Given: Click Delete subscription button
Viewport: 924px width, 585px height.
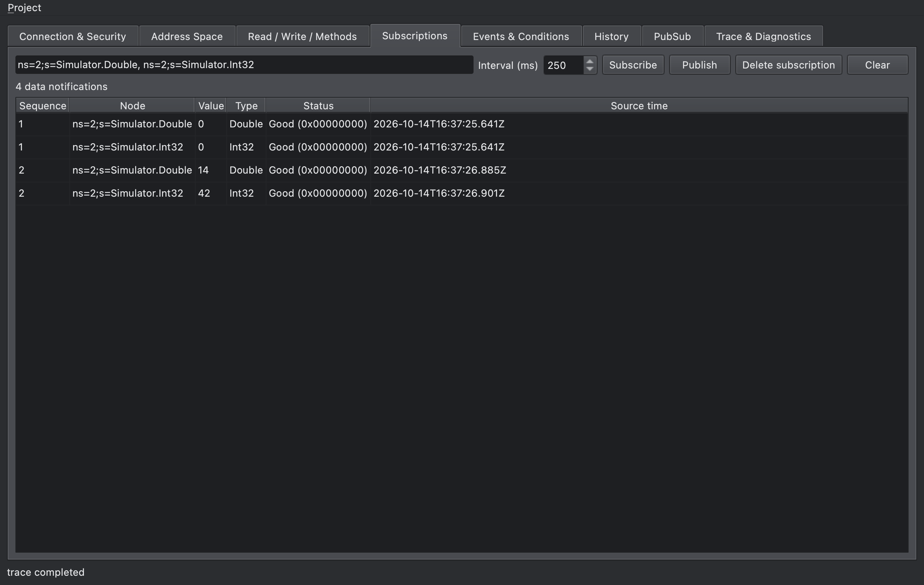Looking at the screenshot, I should click(x=788, y=65).
